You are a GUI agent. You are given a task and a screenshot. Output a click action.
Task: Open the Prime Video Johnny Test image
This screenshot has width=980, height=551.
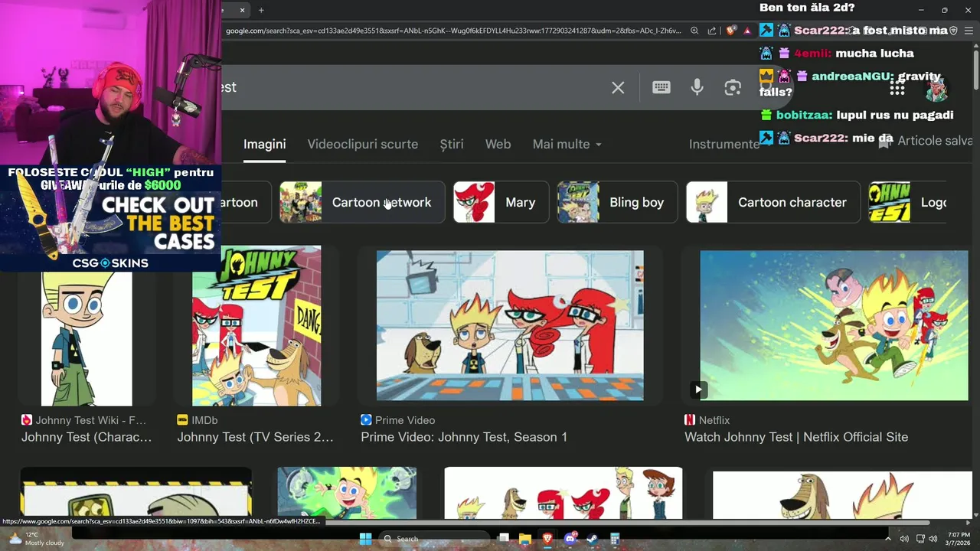coord(510,325)
